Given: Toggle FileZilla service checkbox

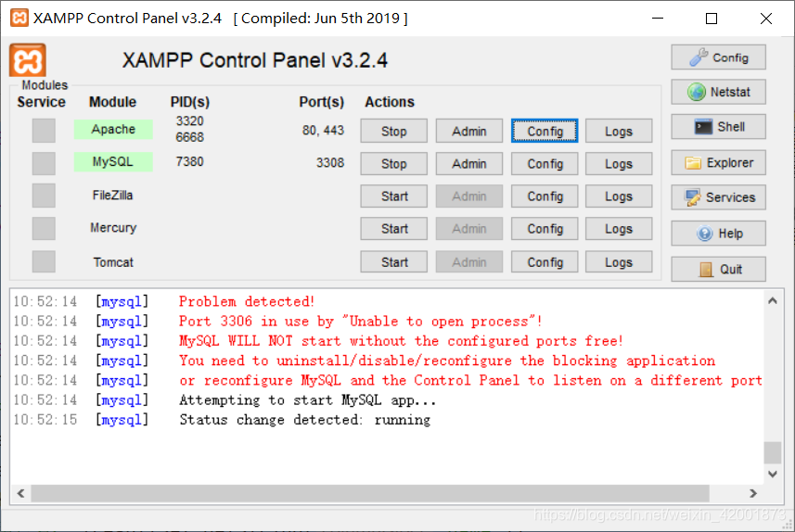Looking at the screenshot, I should [44, 196].
